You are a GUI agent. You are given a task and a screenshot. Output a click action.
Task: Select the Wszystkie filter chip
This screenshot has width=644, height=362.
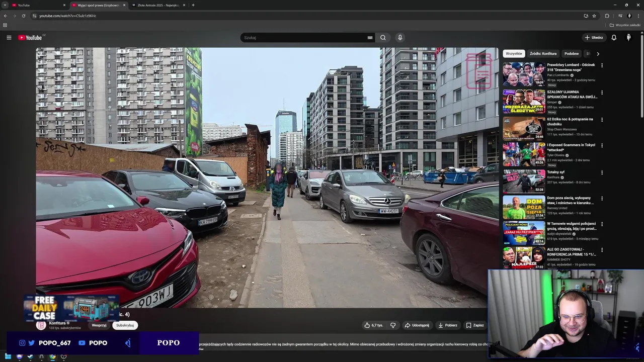514,53
